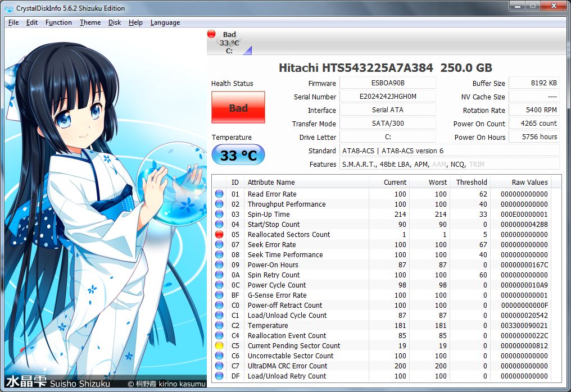
Task: Click yellow status icon for Current Pending Sector Count
Action: click(x=219, y=345)
